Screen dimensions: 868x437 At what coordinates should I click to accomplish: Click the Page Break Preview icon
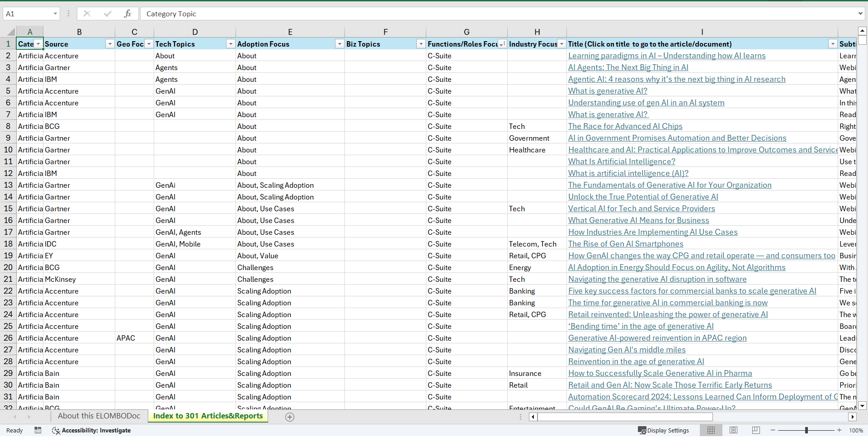click(756, 430)
